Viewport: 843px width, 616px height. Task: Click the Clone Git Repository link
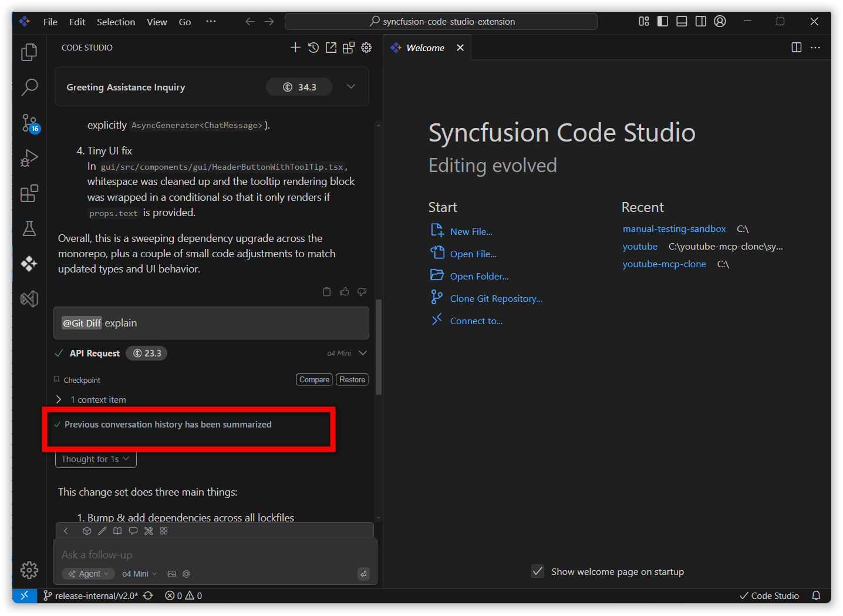tap(496, 298)
